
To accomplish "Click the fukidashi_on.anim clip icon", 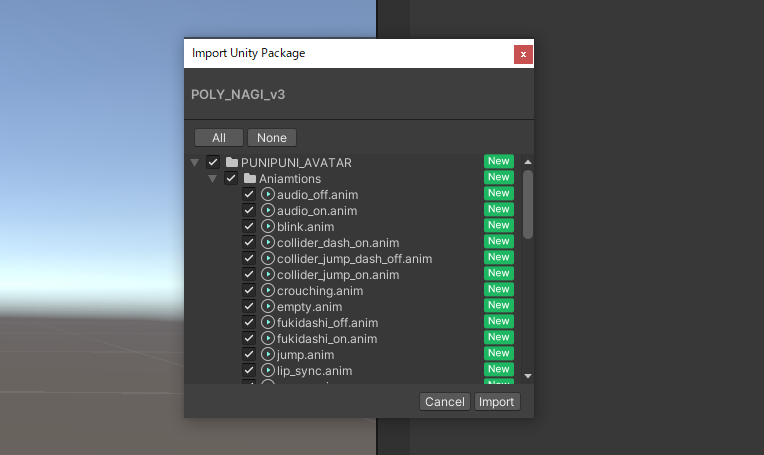I will [267, 338].
